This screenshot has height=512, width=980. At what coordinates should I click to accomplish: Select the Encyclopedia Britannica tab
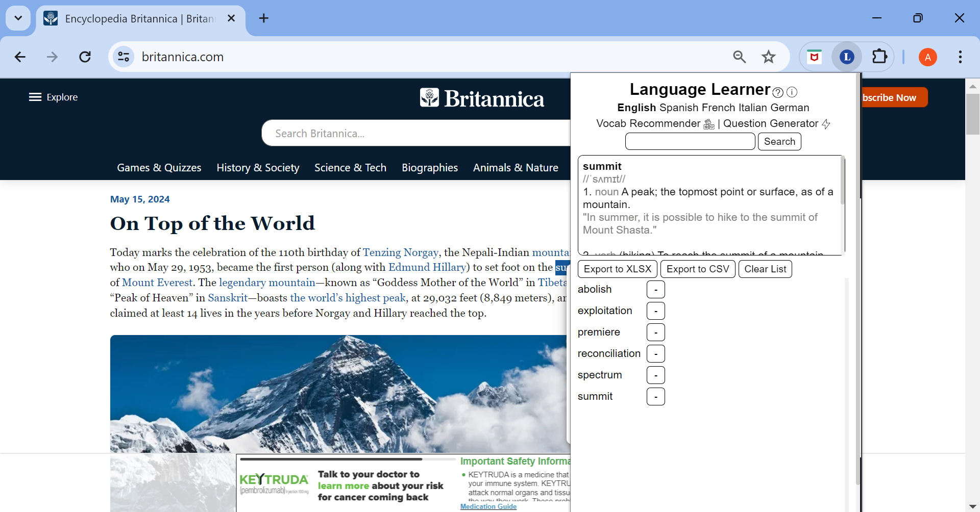coord(139,19)
